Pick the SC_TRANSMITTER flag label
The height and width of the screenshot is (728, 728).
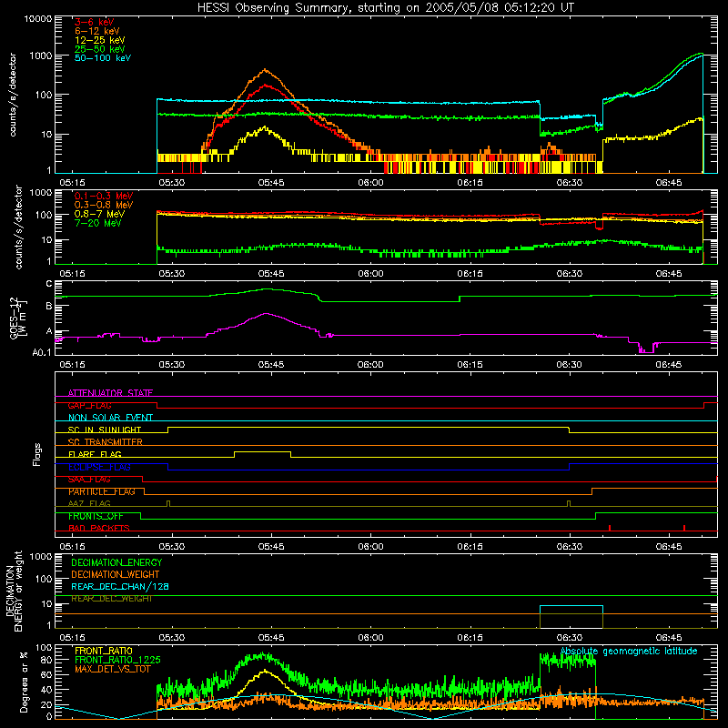click(106, 441)
